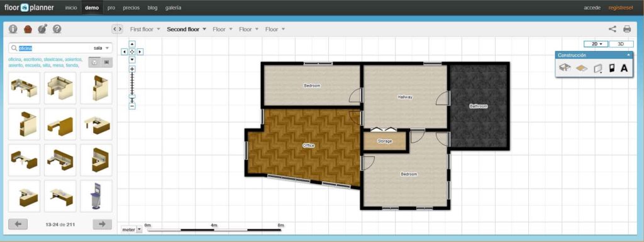This screenshot has height=242, width=644.
Task: Click the search magnifier icon
Action: point(14,48)
